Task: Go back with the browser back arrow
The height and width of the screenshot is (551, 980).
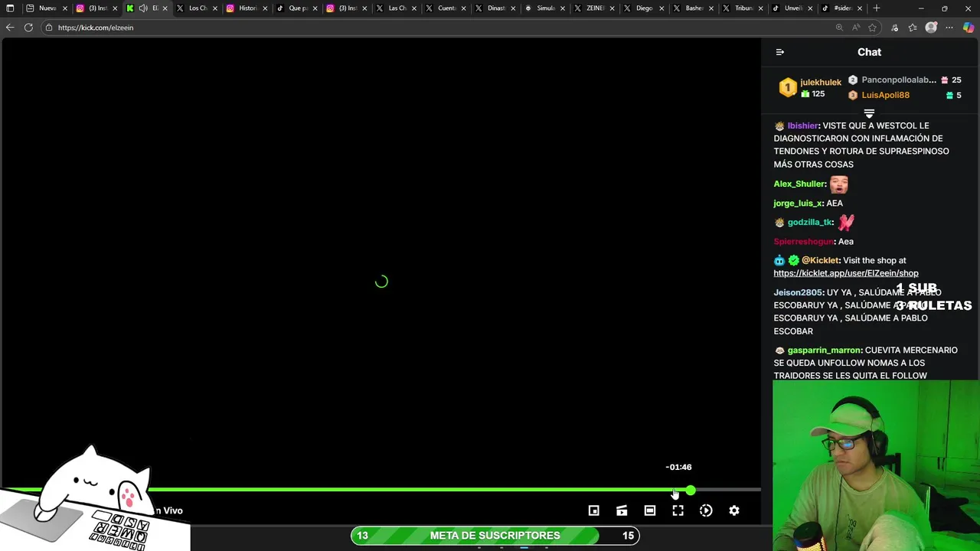Action: pyautogui.click(x=9, y=28)
